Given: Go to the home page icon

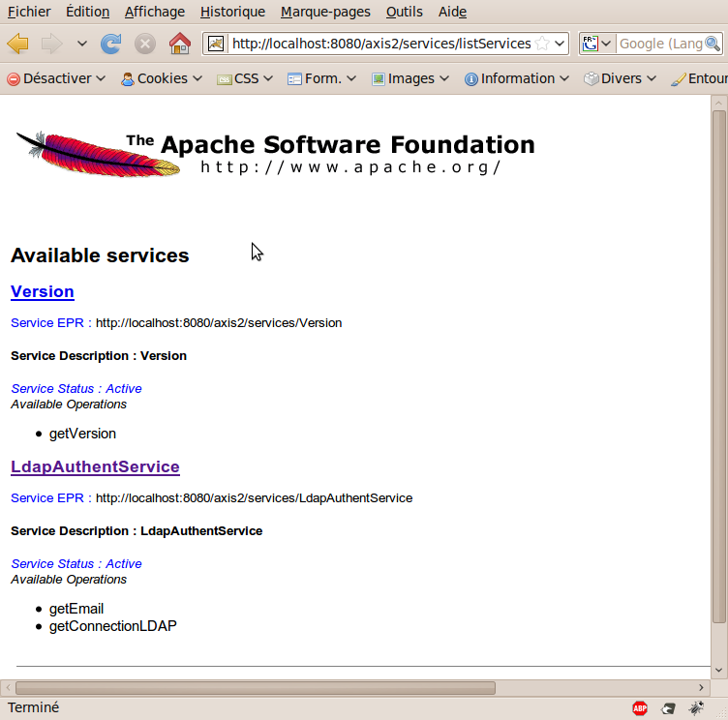Looking at the screenshot, I should pyautogui.click(x=180, y=44).
